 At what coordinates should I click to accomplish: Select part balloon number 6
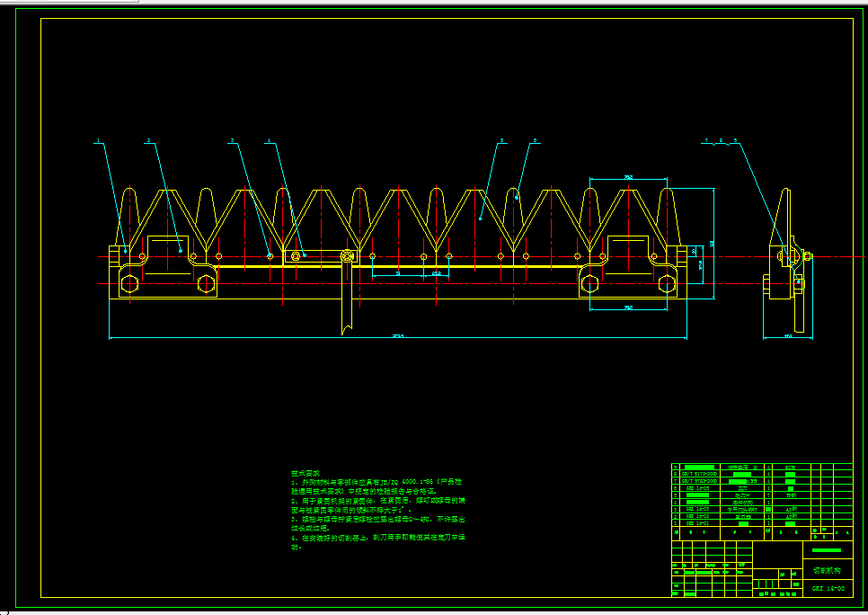coord(535,141)
